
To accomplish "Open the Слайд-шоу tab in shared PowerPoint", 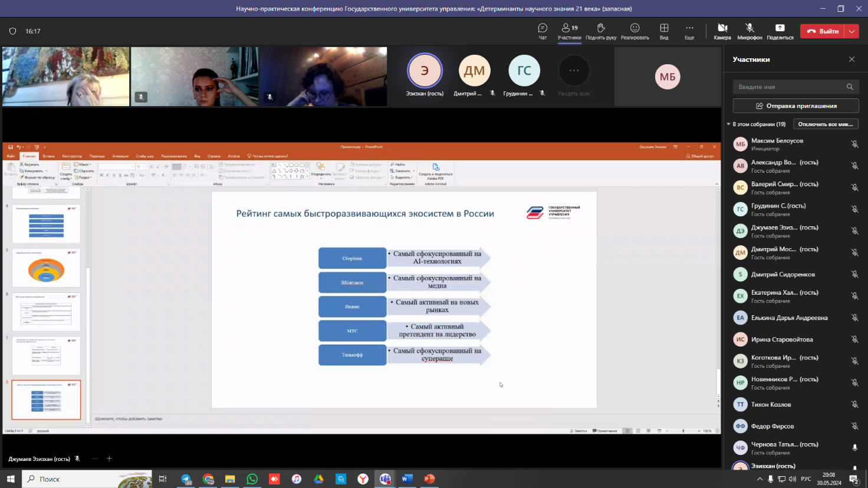I will (x=144, y=156).
